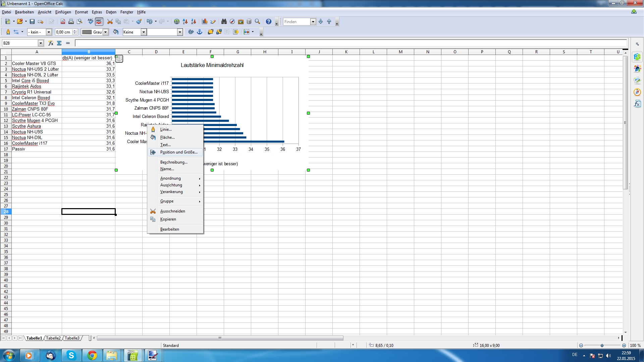Expand the Undo history dropdown arrow

156,22
